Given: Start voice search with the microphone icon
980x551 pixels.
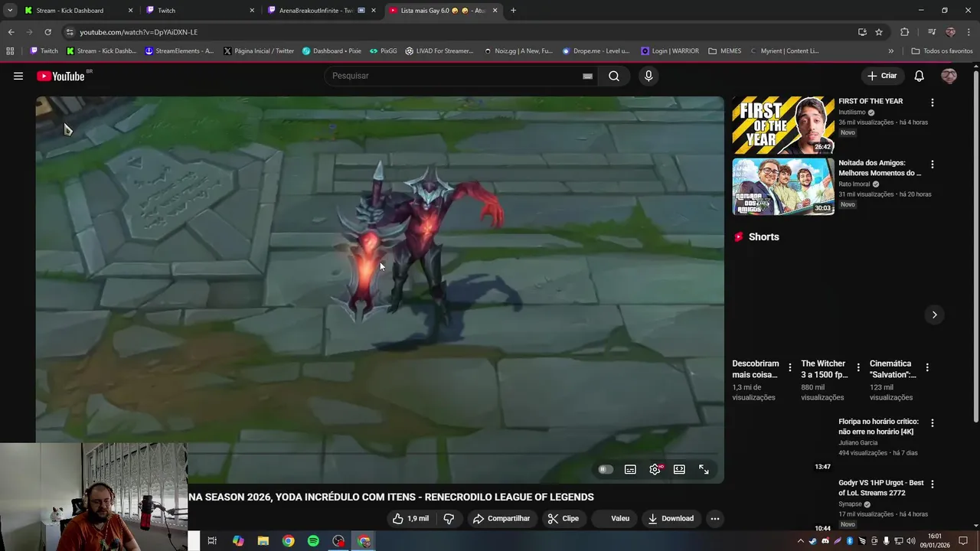Looking at the screenshot, I should click(x=648, y=76).
